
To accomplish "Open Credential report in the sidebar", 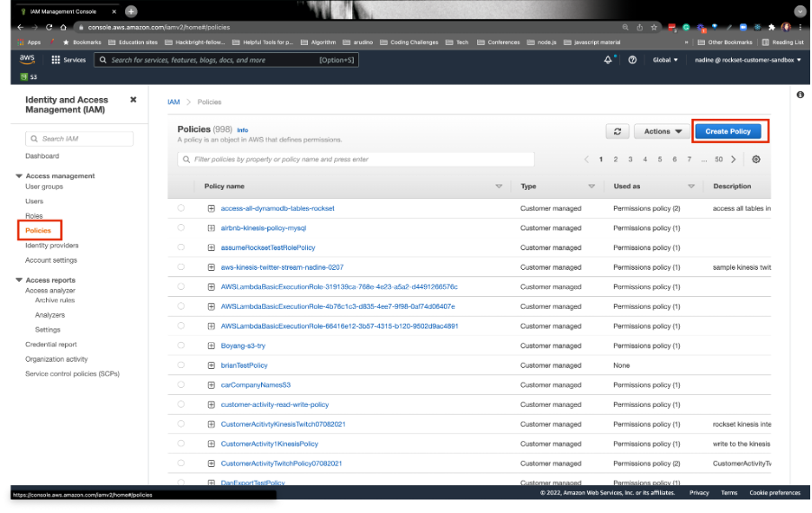I will pyautogui.click(x=50, y=345).
